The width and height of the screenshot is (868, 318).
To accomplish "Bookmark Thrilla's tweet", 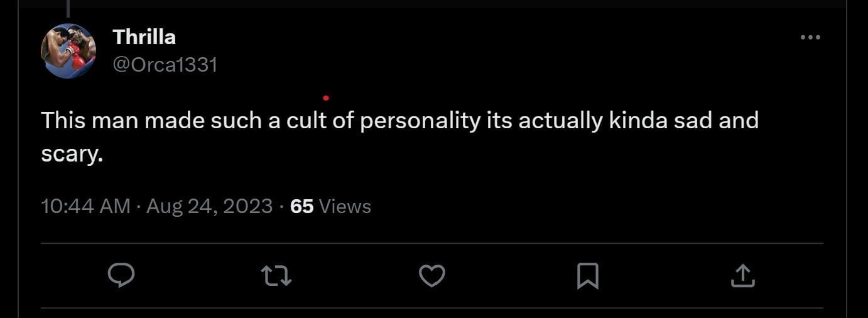I will (587, 276).
